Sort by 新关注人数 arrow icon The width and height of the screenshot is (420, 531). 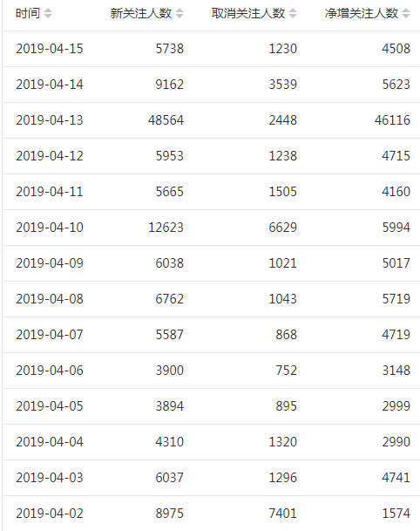pos(180,14)
